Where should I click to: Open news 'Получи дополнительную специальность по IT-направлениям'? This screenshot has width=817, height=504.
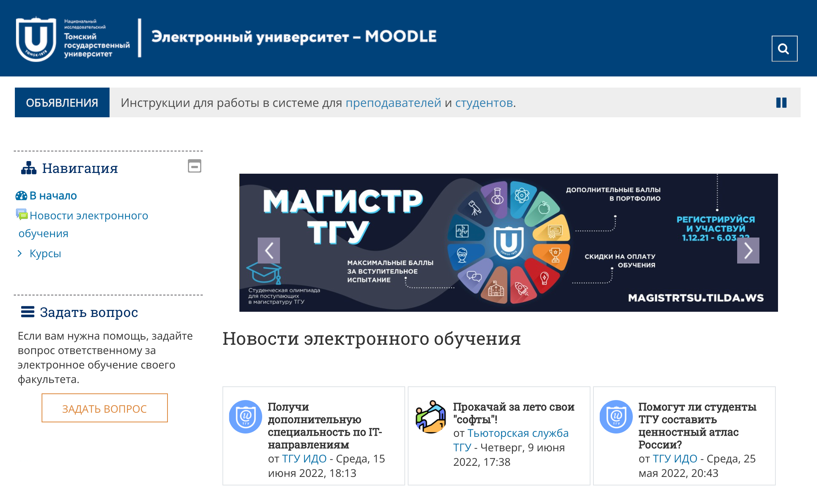point(325,426)
